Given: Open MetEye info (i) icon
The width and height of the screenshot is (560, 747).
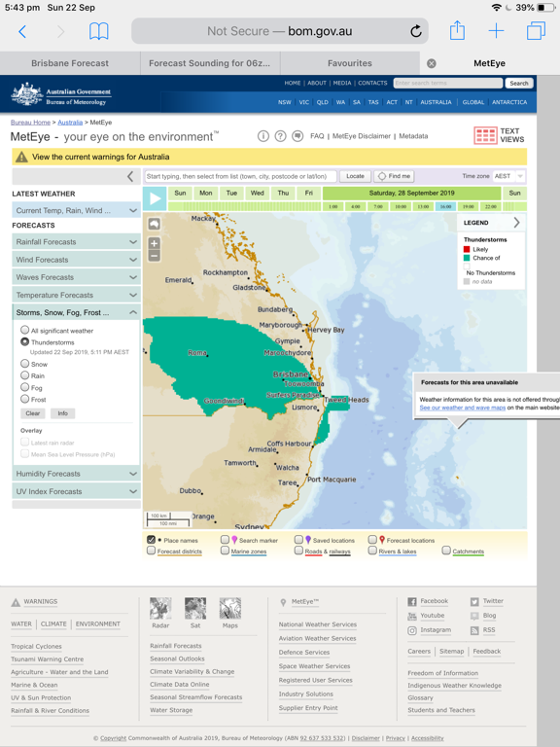Looking at the screenshot, I should [263, 136].
